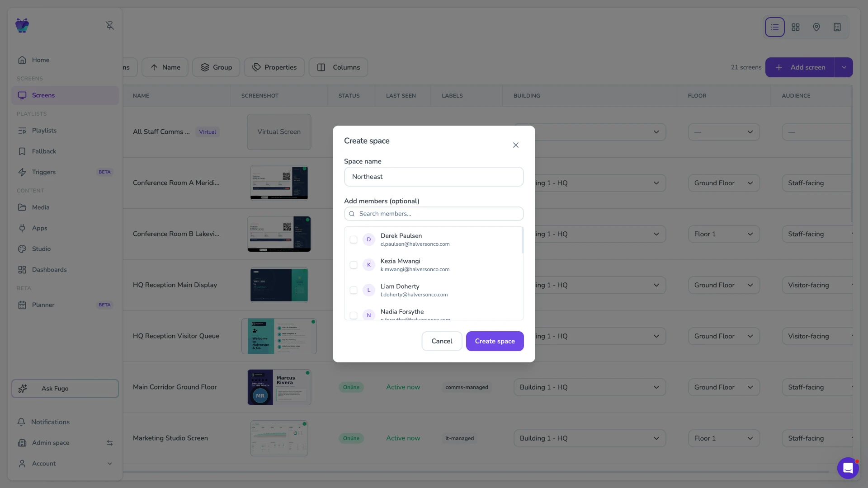Image resolution: width=868 pixels, height=488 pixels.
Task: Open audience dropdown for HQ Reception Main Display
Action: 817,285
